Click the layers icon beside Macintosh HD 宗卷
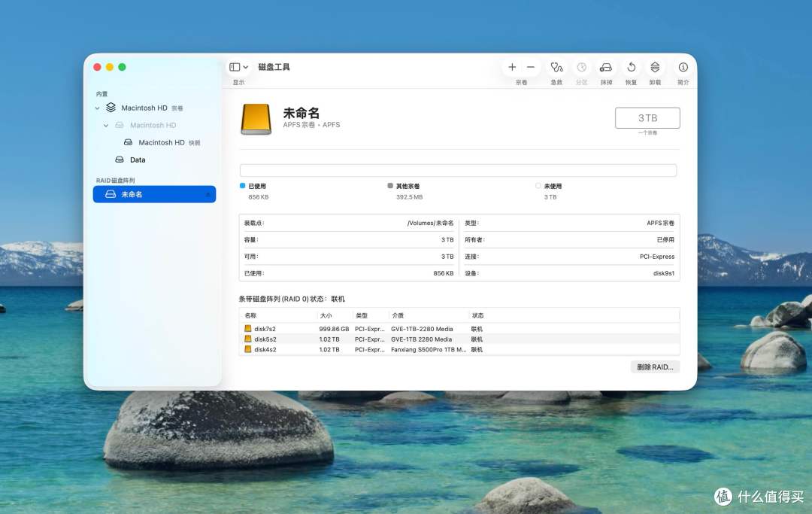 click(111, 108)
